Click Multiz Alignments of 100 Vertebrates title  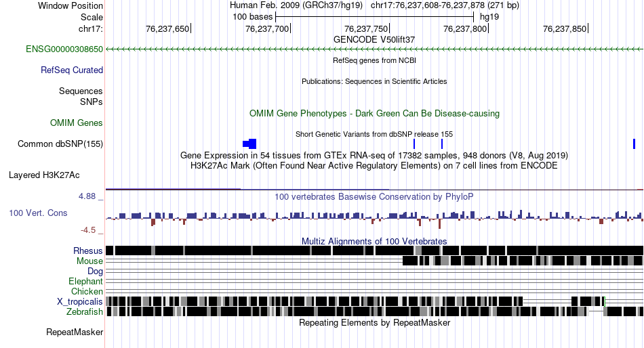pos(374,241)
